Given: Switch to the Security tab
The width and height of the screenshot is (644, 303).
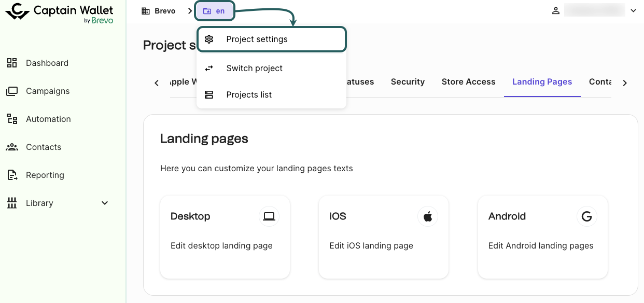Looking at the screenshot, I should 408,82.
